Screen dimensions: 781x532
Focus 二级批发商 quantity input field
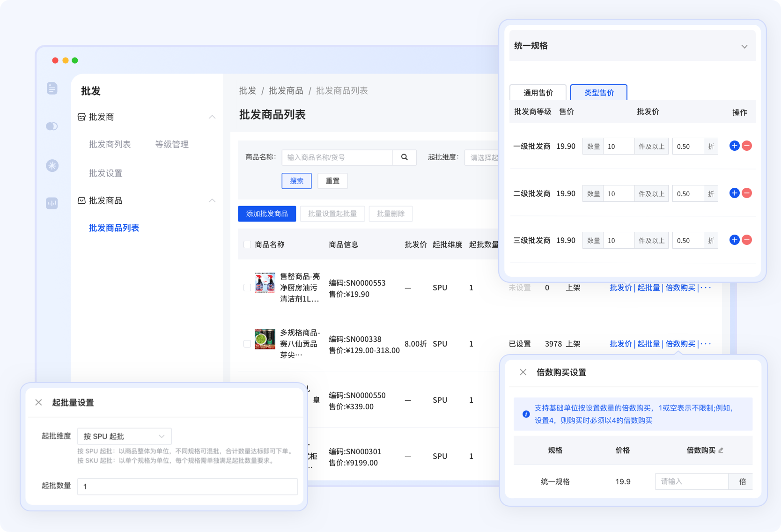619,193
